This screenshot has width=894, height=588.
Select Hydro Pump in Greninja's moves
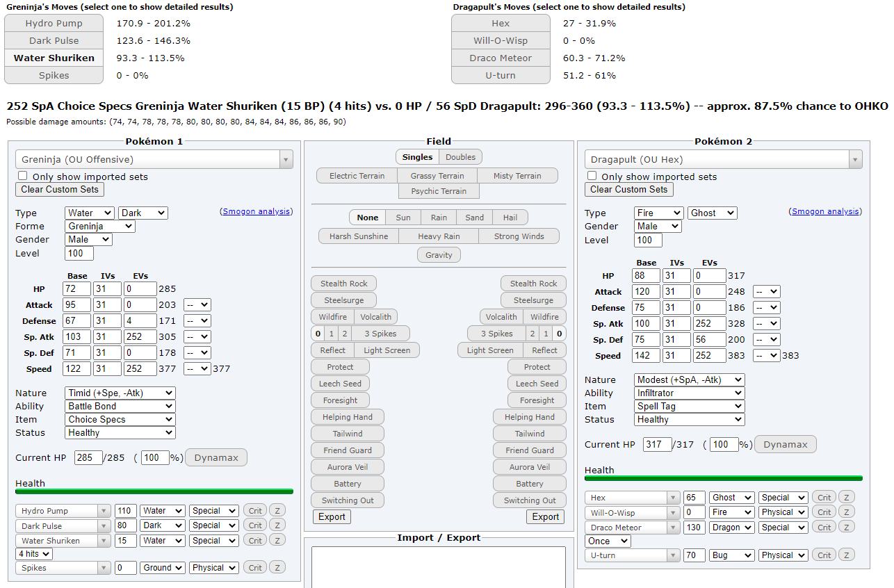tap(54, 23)
